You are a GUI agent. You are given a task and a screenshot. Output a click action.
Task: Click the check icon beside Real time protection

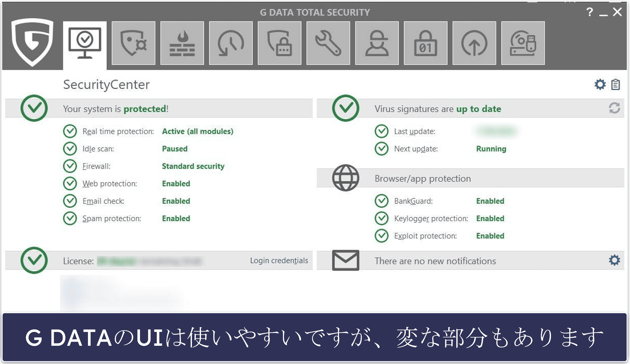coord(70,131)
